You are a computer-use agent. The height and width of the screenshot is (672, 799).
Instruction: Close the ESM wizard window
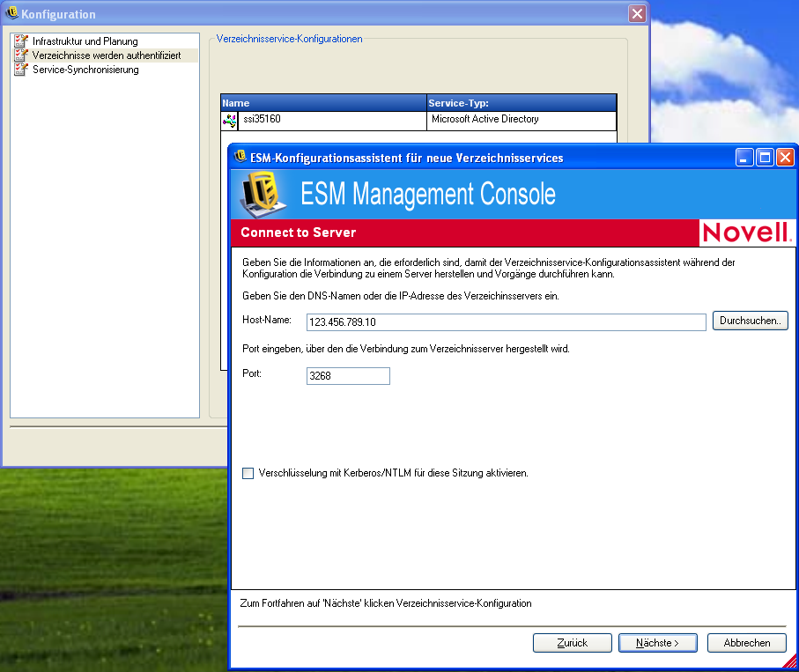785,158
